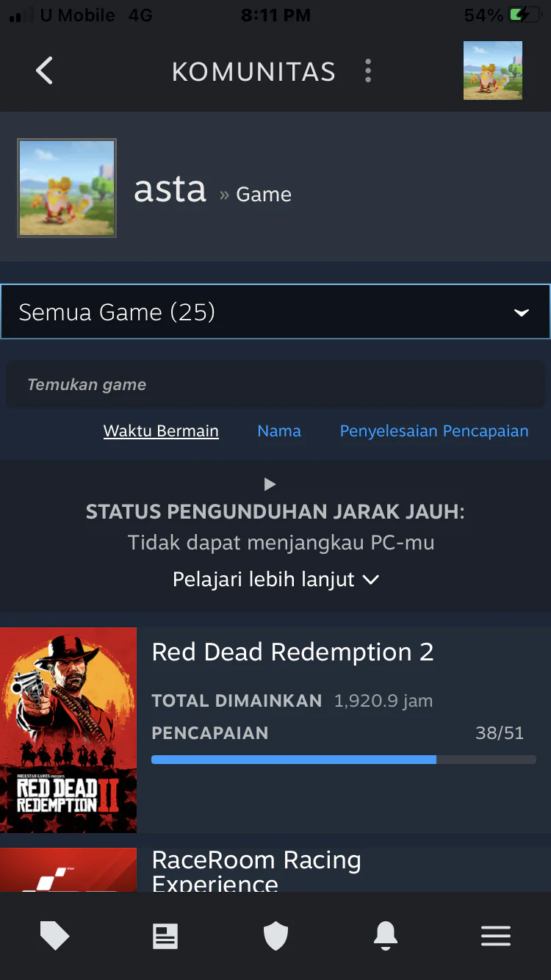
Task: Expand the Semua Game (25) dropdown
Action: point(275,311)
